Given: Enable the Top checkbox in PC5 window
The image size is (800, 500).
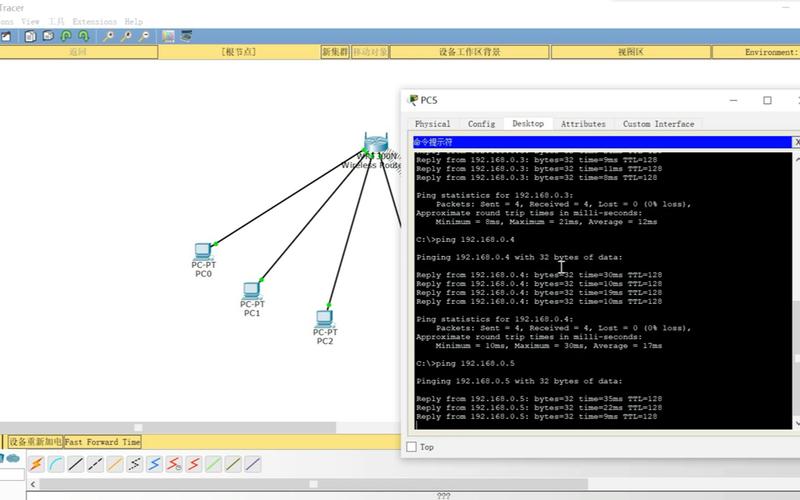Looking at the screenshot, I should tap(412, 447).
